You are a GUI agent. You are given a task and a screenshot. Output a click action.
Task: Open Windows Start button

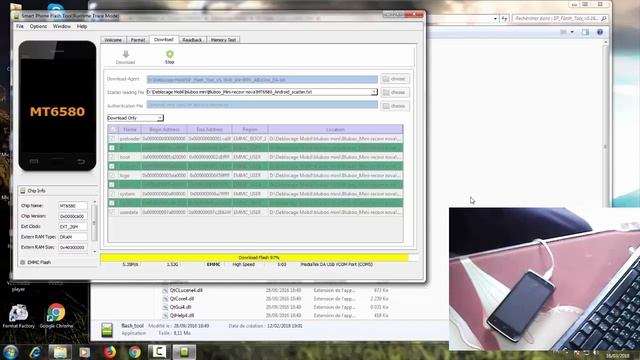[x=10, y=352]
